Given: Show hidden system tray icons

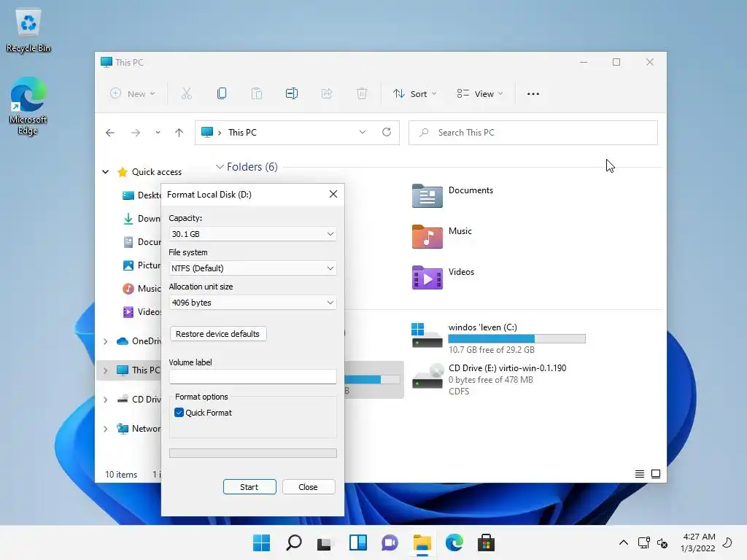Looking at the screenshot, I should pyautogui.click(x=623, y=542).
